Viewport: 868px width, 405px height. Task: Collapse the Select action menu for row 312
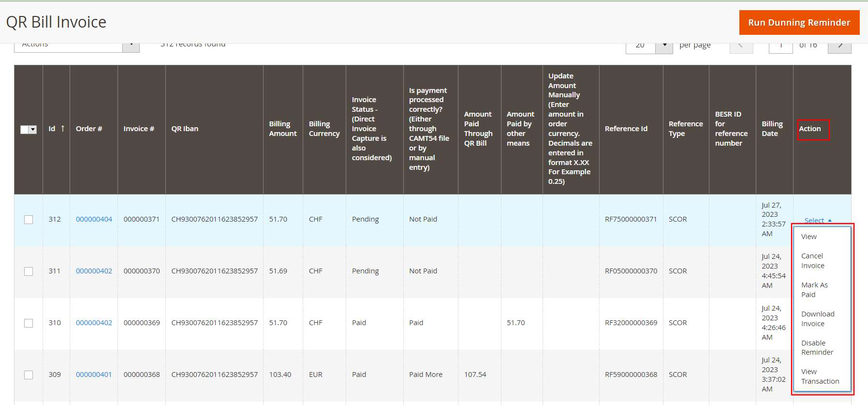point(818,221)
